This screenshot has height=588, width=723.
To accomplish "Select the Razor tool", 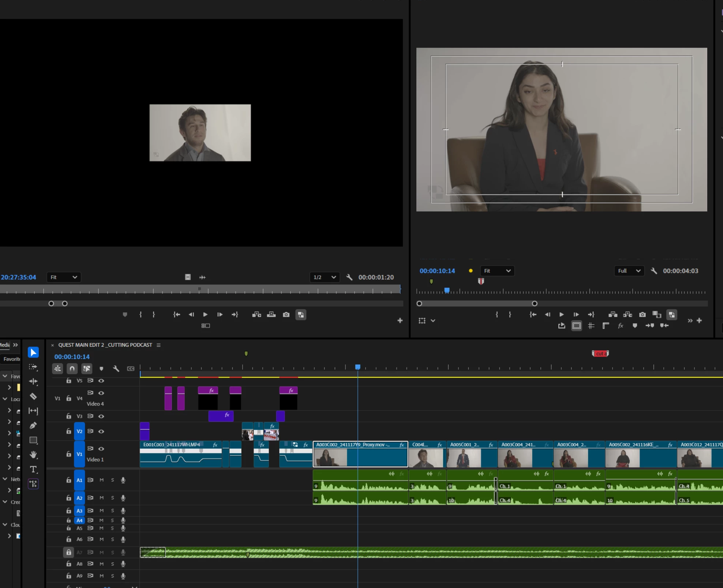I will [x=33, y=396].
